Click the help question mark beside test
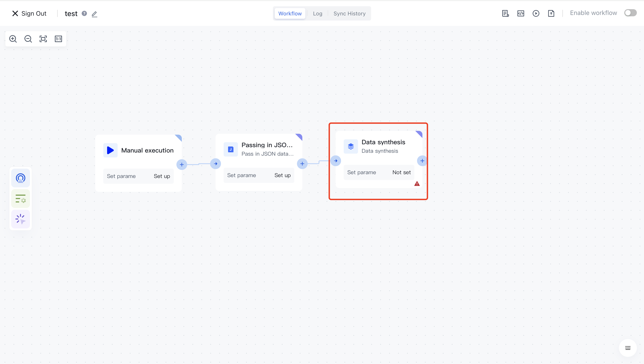 click(84, 13)
